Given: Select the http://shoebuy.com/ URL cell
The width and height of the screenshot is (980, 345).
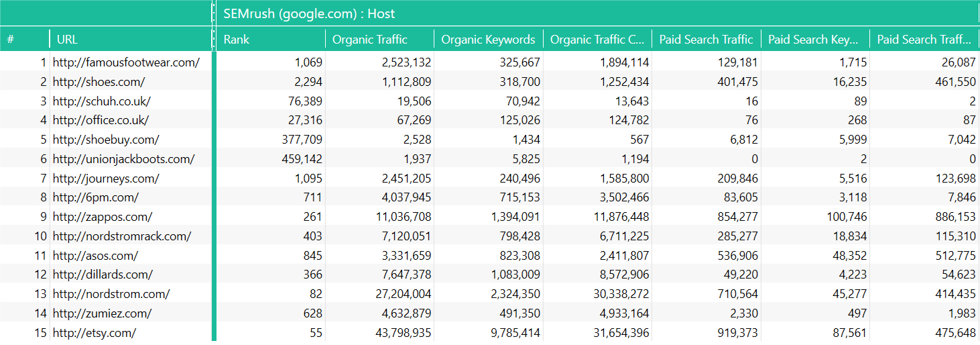Looking at the screenshot, I should coord(106,140).
